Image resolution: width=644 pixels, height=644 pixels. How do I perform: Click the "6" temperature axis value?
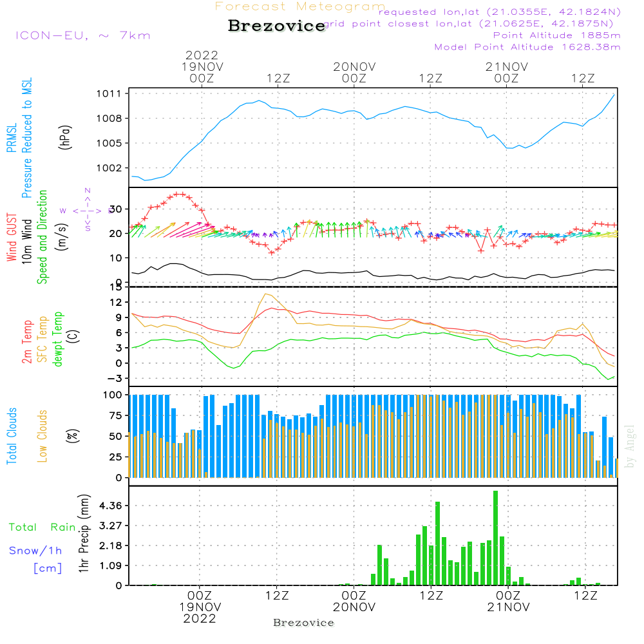(x=118, y=333)
